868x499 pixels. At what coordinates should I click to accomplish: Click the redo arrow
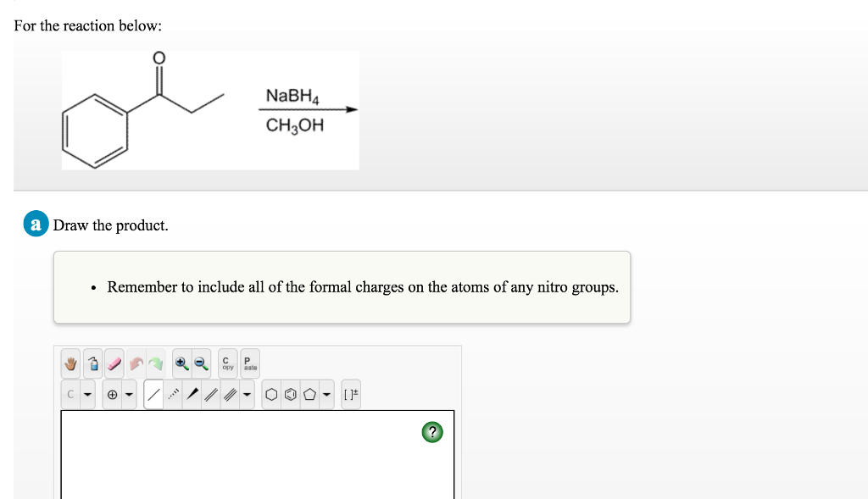click(x=155, y=364)
